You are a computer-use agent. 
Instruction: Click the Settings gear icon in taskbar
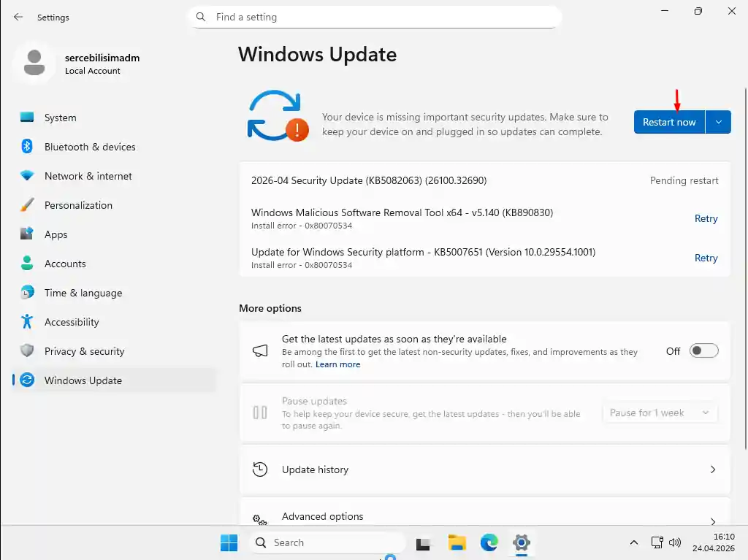pyautogui.click(x=522, y=542)
